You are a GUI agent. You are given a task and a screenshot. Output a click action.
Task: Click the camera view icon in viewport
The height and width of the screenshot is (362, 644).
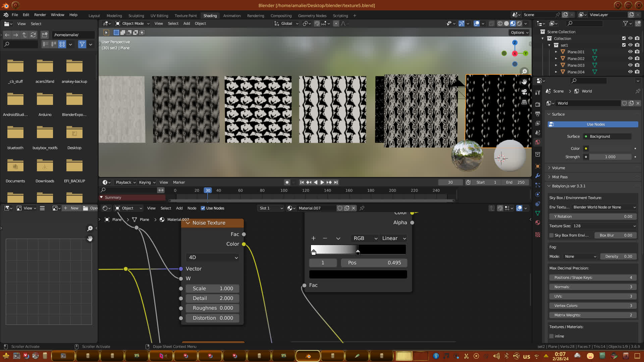pos(524,92)
